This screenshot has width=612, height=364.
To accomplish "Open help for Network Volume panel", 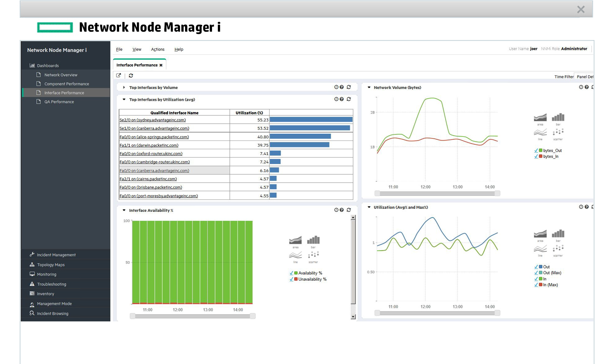I will [586, 87].
